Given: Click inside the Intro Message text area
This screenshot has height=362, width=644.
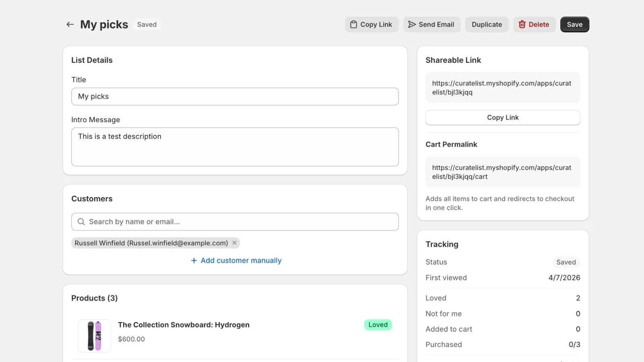Looking at the screenshot, I should tap(235, 147).
